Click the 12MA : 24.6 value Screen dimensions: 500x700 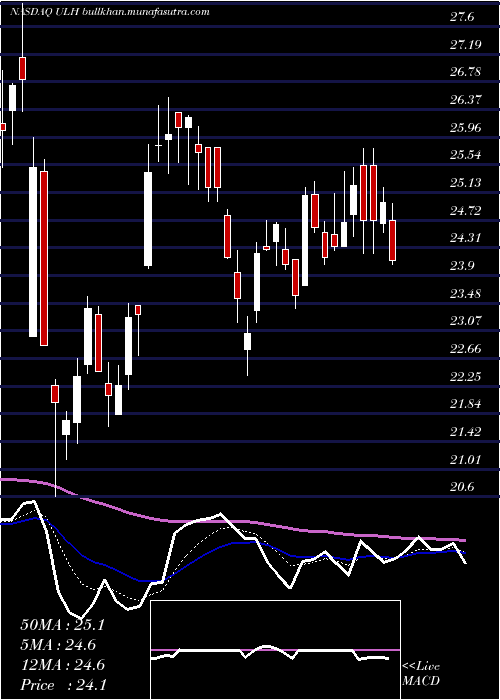tap(62, 665)
